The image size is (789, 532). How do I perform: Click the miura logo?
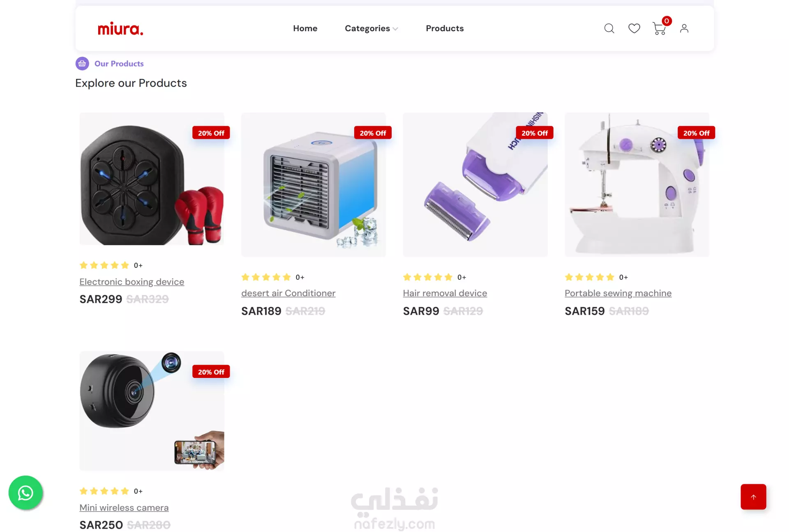click(x=120, y=29)
